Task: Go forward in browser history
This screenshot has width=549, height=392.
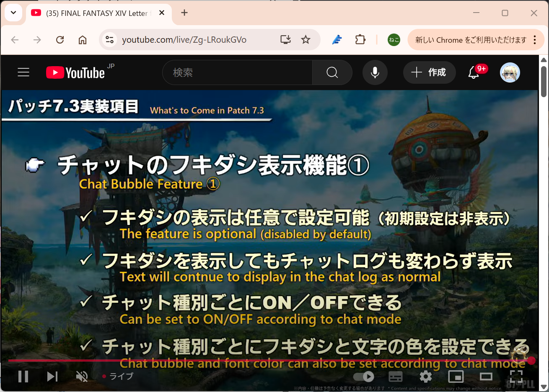Action: (x=37, y=40)
